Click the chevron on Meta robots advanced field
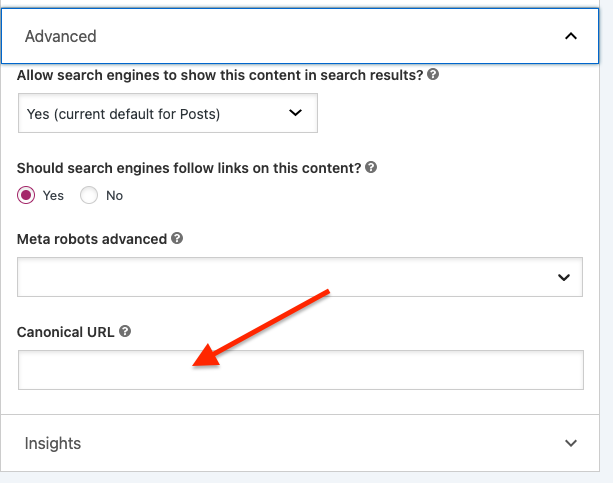Screen dimensions: 613x483 click(564, 277)
